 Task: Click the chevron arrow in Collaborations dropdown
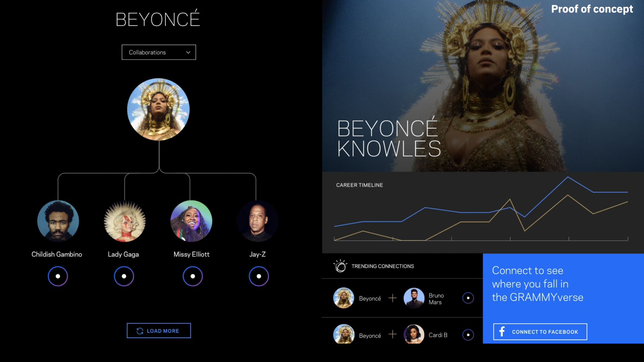pyautogui.click(x=188, y=52)
